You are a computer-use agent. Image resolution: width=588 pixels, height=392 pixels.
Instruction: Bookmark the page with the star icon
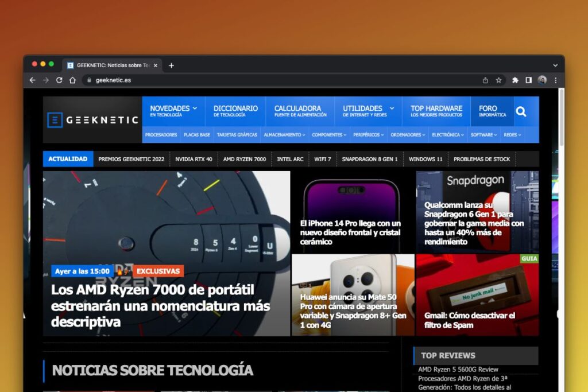tap(498, 80)
